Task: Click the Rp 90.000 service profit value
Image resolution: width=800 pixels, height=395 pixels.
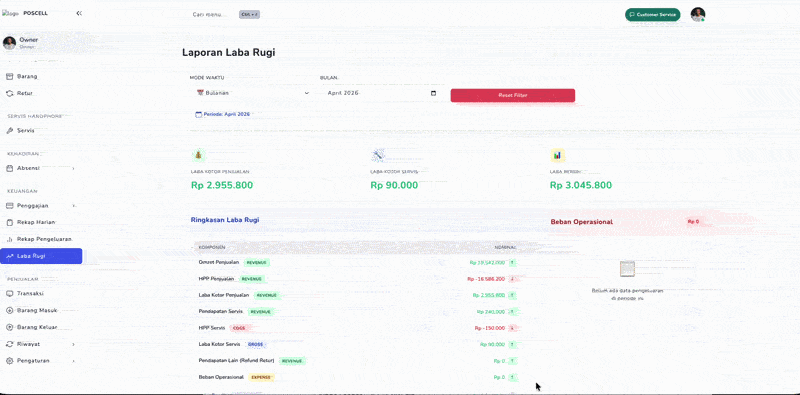Action: point(394,185)
